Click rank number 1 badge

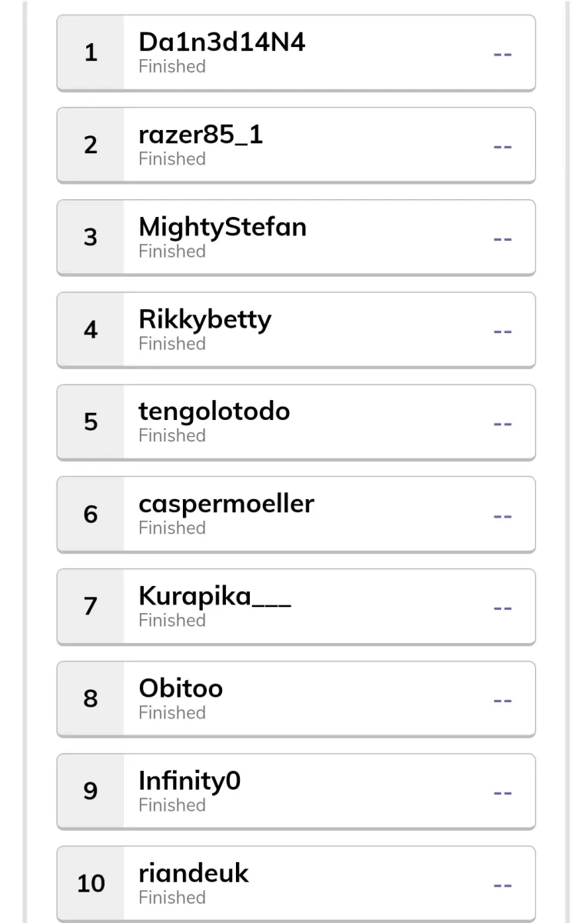(x=91, y=53)
